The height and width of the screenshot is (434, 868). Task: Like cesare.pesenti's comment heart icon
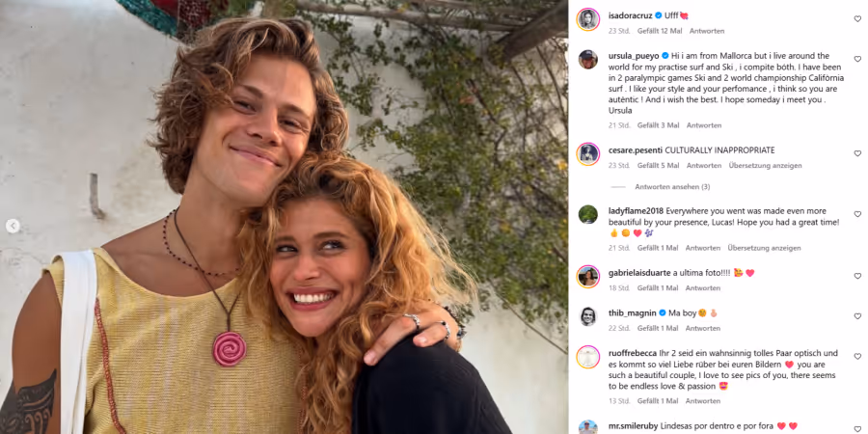(857, 153)
